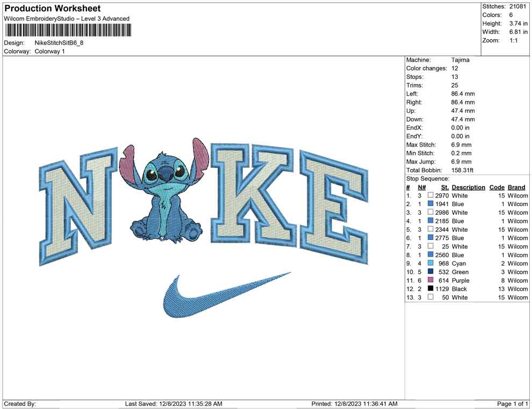532x409 pixels.
Task: Click the Wilcom EmbroideryStudio Level 3 Advanced line
Action: (x=67, y=19)
